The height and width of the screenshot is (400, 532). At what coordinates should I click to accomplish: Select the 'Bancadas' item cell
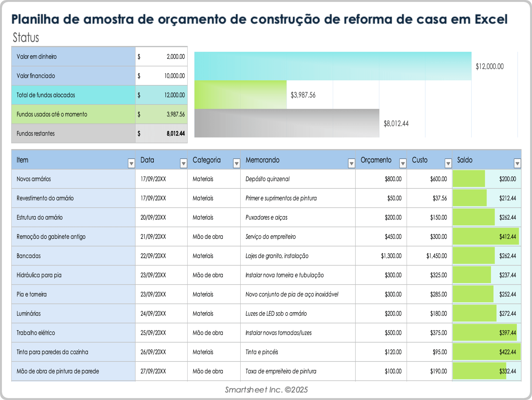point(73,256)
